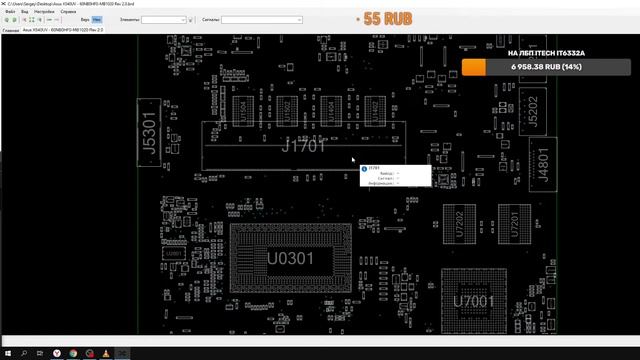Screen dimensions: 640x360
Task: Select connector J5301 on the board edge
Action: click(x=149, y=132)
